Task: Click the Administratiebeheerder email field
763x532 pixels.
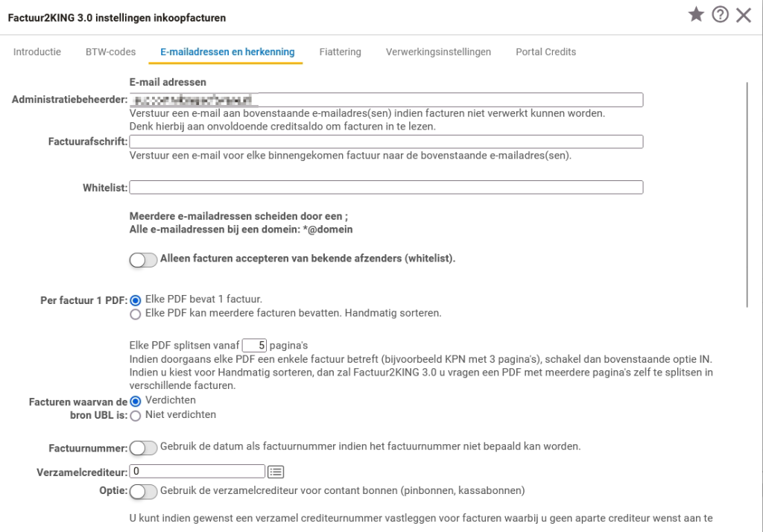Action: click(x=386, y=100)
